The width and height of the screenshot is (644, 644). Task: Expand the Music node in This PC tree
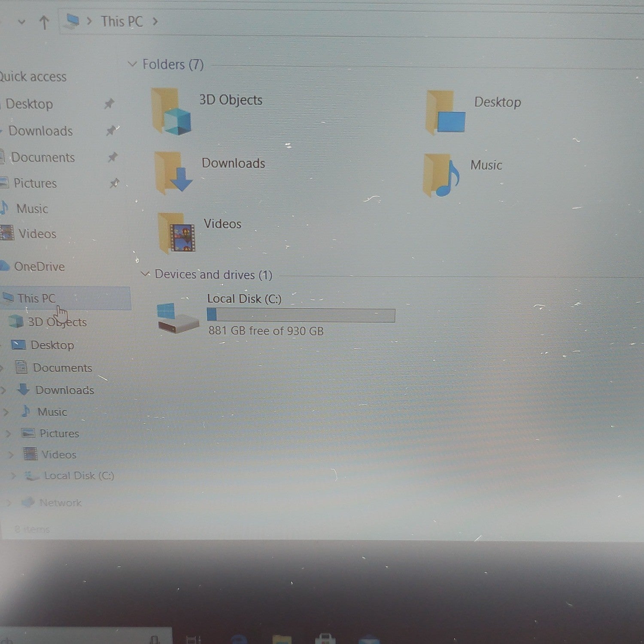click(x=6, y=412)
